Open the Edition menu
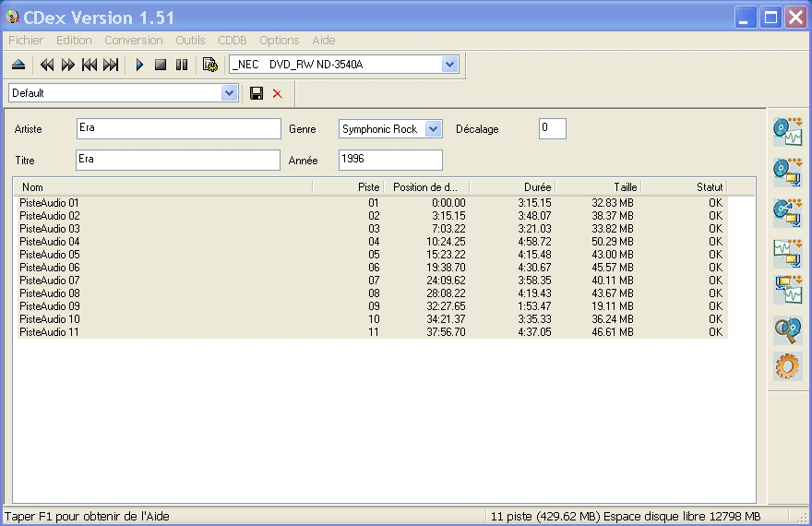 click(74, 41)
